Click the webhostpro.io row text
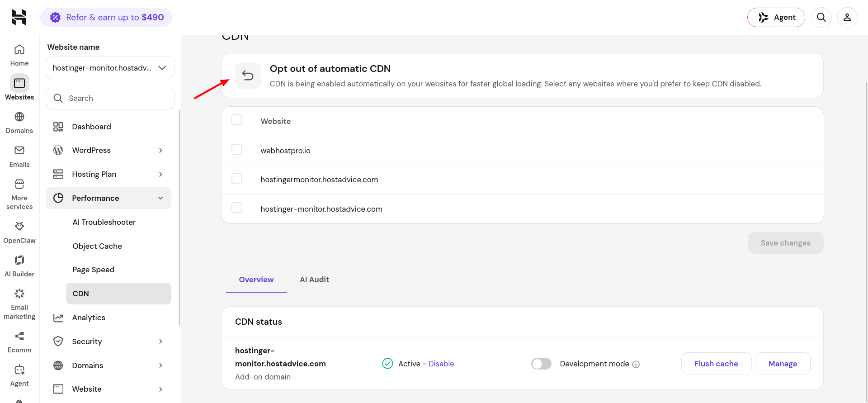 [285, 151]
